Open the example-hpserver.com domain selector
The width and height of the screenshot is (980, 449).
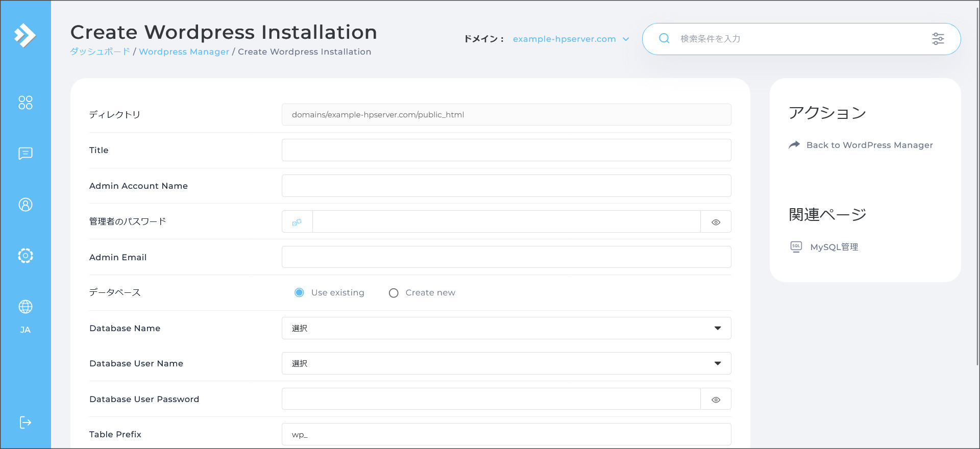click(x=571, y=39)
